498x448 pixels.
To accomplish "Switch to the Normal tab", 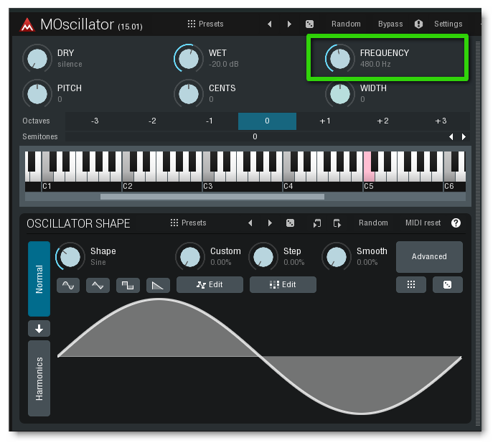I will pyautogui.click(x=39, y=279).
